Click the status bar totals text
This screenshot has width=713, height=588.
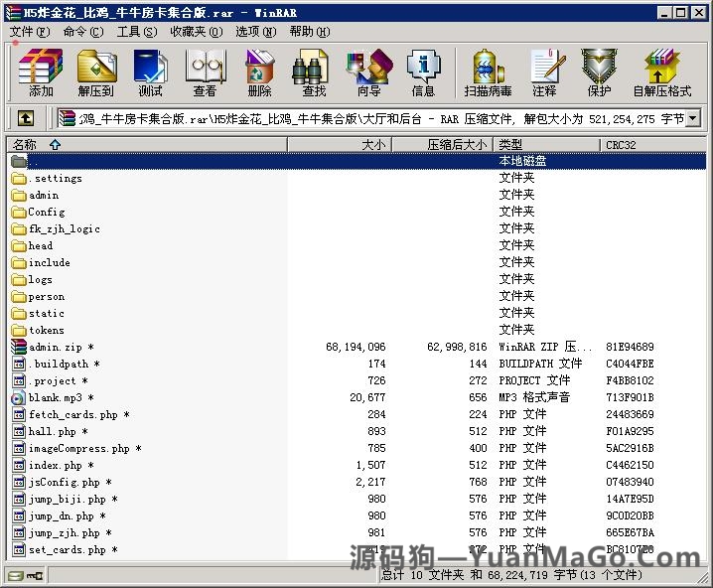click(511, 575)
